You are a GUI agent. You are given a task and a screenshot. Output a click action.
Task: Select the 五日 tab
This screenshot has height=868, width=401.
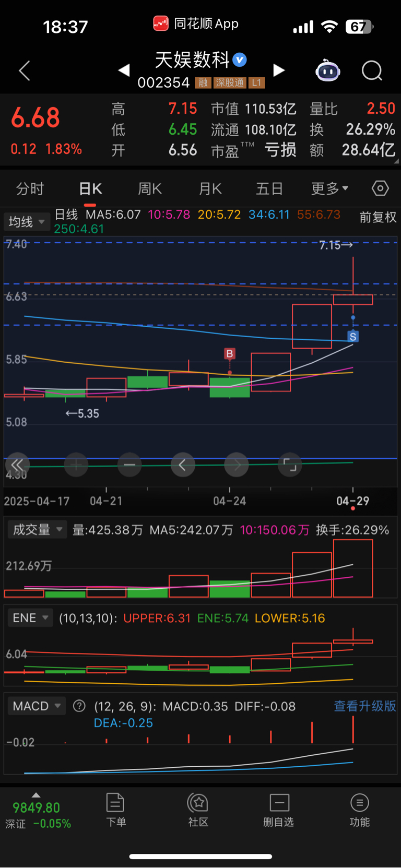pyautogui.click(x=269, y=188)
